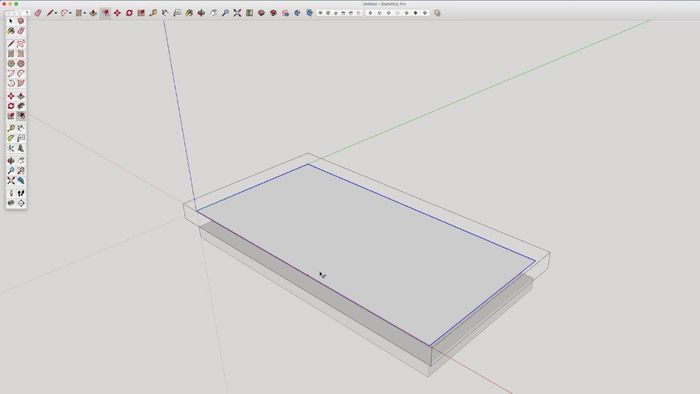Click Move in the top toolbar
This screenshot has width=700, height=394.
(x=117, y=13)
